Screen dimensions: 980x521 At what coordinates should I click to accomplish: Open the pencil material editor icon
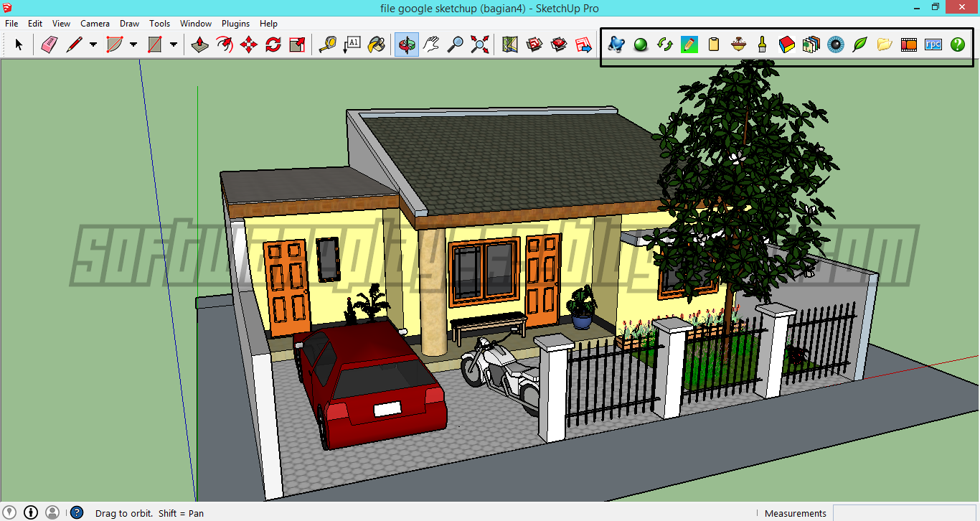point(689,44)
